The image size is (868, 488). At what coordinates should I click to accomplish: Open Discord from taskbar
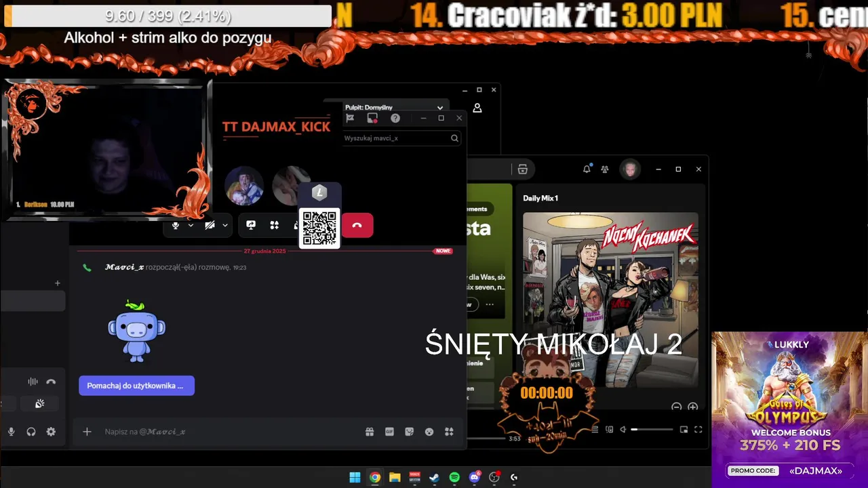click(x=475, y=477)
